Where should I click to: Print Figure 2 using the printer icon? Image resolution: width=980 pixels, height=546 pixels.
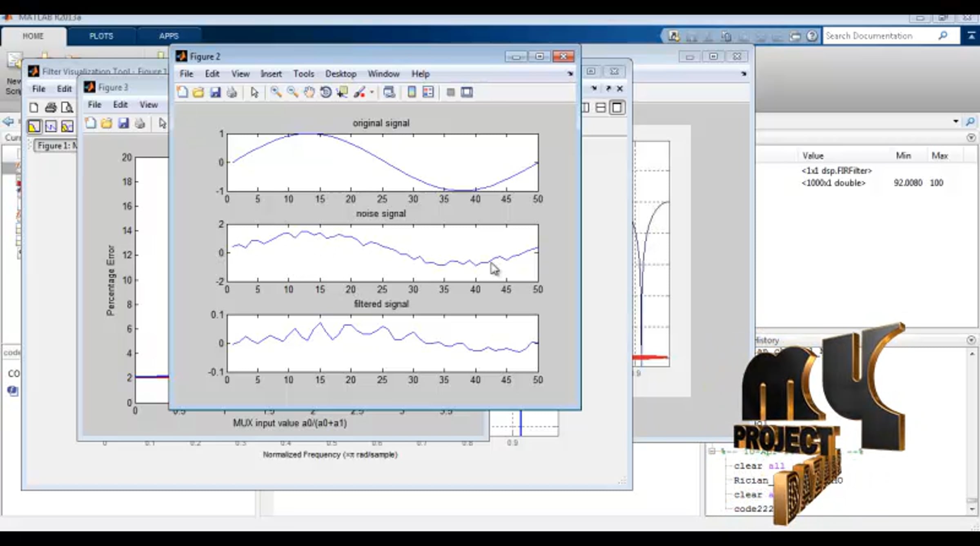click(x=232, y=92)
